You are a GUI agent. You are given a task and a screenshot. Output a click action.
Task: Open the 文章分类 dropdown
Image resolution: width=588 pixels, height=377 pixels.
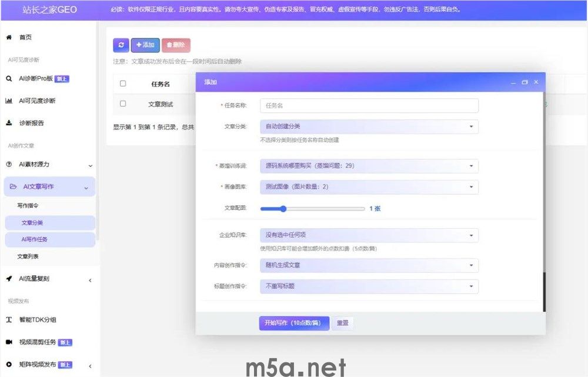(x=369, y=126)
